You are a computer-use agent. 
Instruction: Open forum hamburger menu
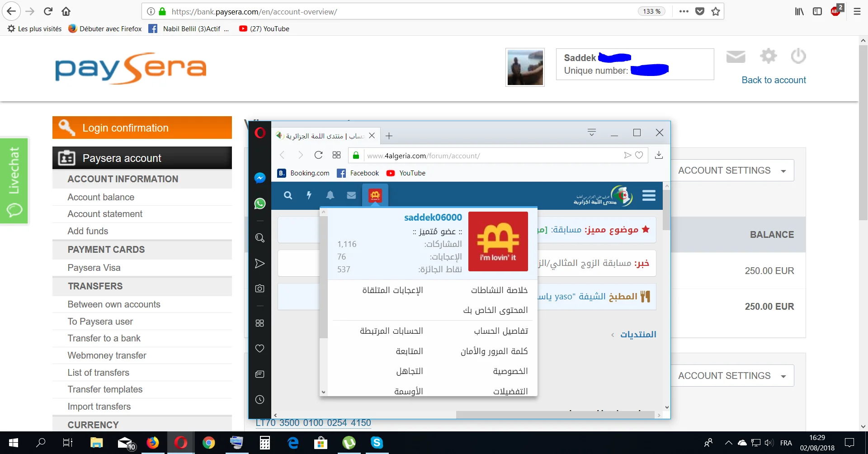coord(649,195)
